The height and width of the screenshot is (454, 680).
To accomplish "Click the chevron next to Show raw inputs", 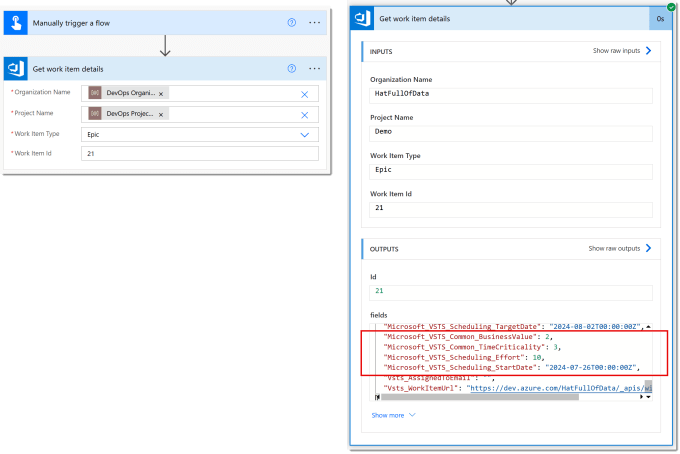I will (x=648, y=51).
